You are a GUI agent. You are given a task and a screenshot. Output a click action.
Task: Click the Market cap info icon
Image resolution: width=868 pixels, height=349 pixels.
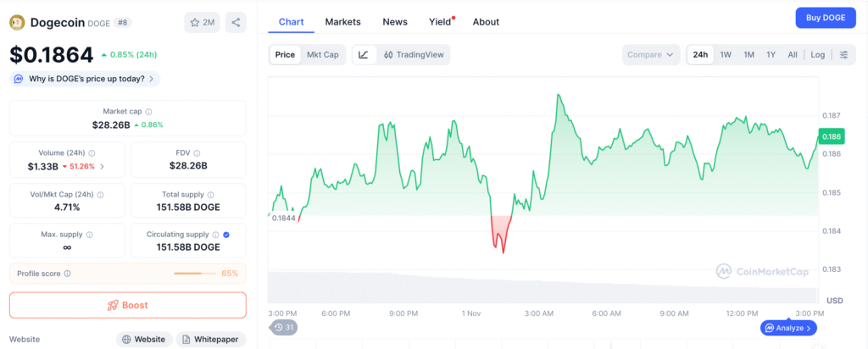point(148,112)
